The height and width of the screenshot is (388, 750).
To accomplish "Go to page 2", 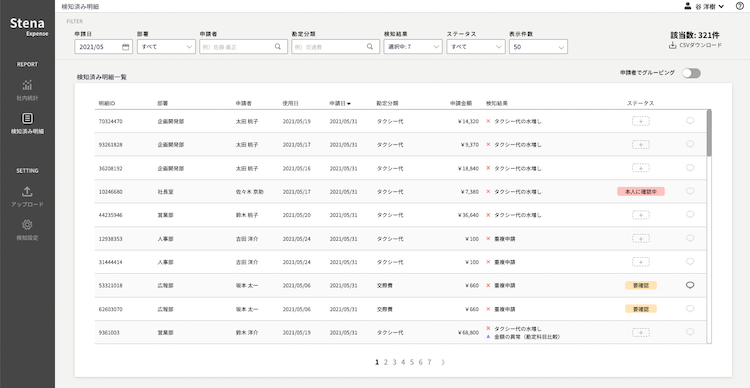I will tap(386, 362).
